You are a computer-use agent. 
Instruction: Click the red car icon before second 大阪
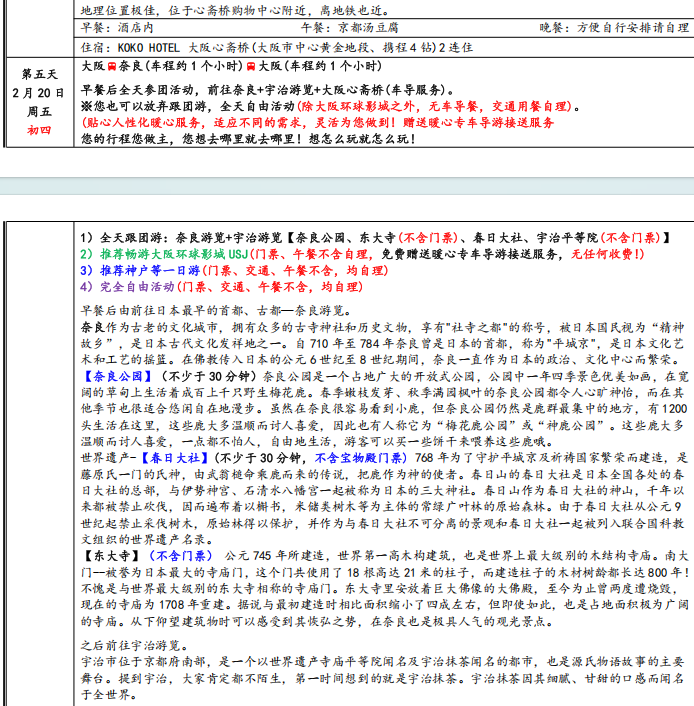(x=250, y=66)
